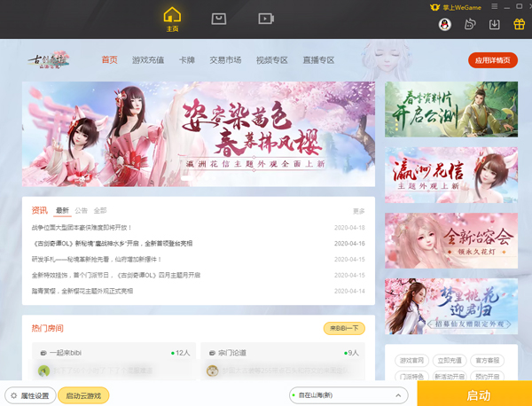
Task: Open 属性设置 gear settings
Action: coord(28,395)
